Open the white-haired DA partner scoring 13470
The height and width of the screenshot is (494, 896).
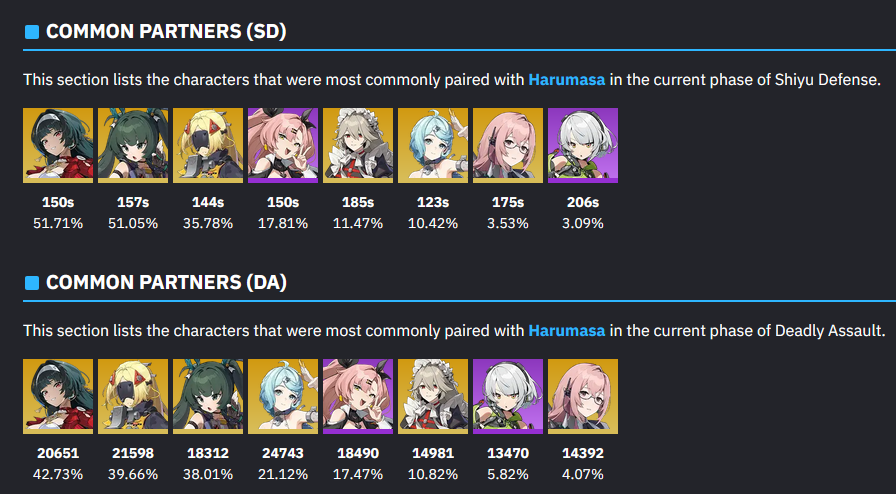[508, 396]
